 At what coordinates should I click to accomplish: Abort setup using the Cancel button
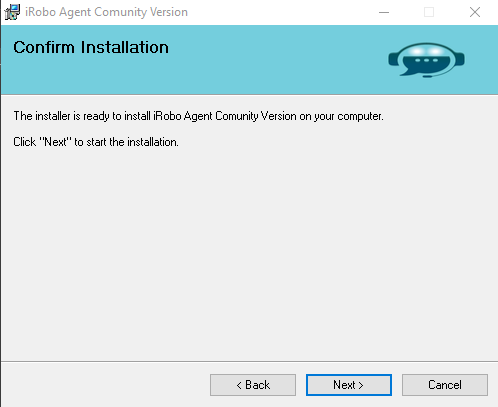[445, 385]
